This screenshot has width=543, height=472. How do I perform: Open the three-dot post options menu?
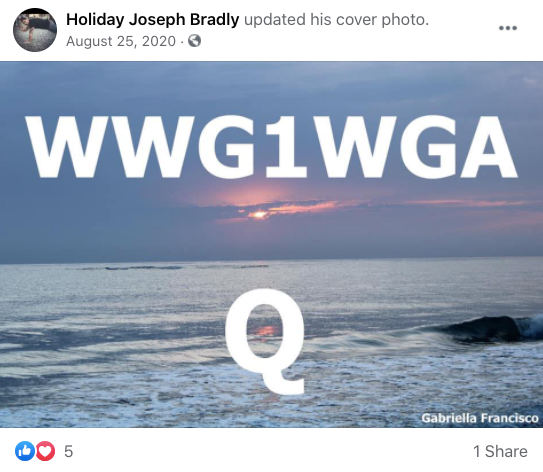508,28
